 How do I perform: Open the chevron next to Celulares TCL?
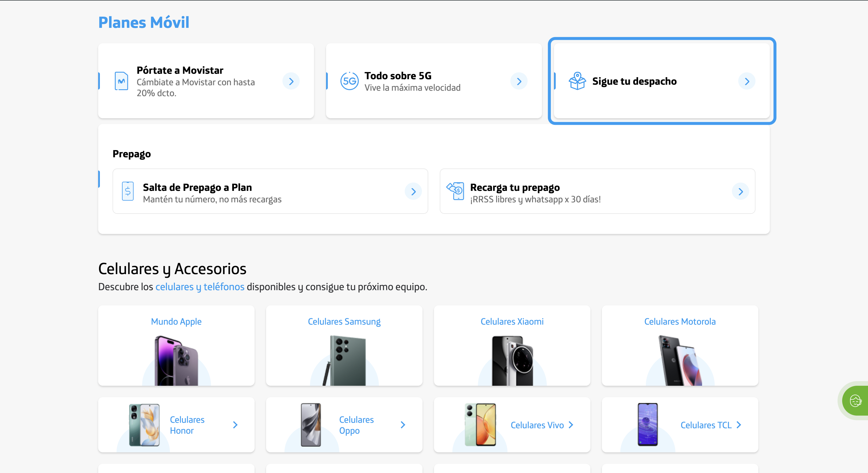click(739, 425)
